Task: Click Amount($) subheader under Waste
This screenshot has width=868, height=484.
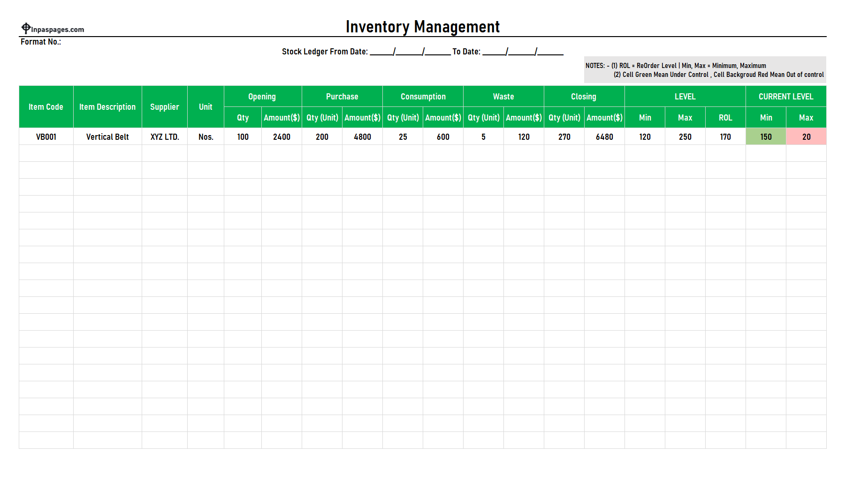Action: coord(524,117)
